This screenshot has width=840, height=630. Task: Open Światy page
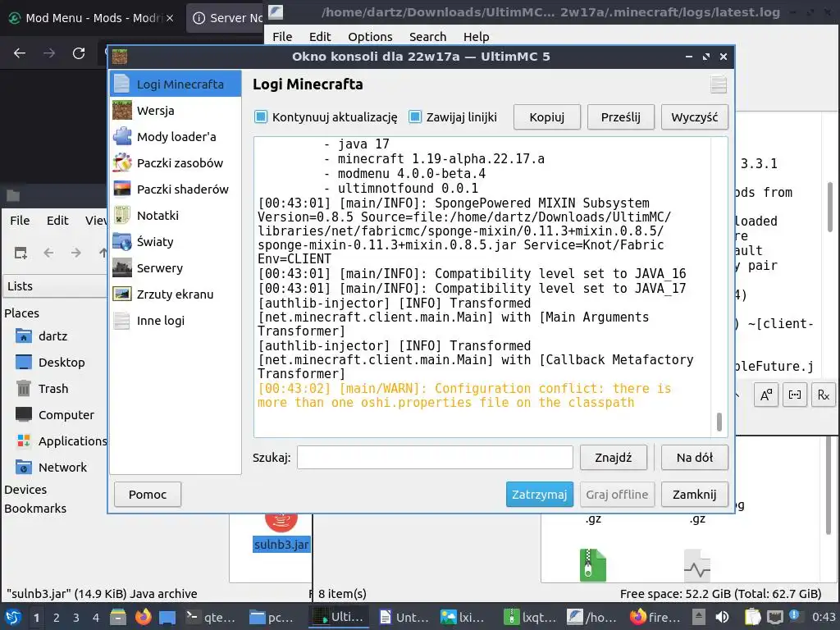[x=176, y=242]
